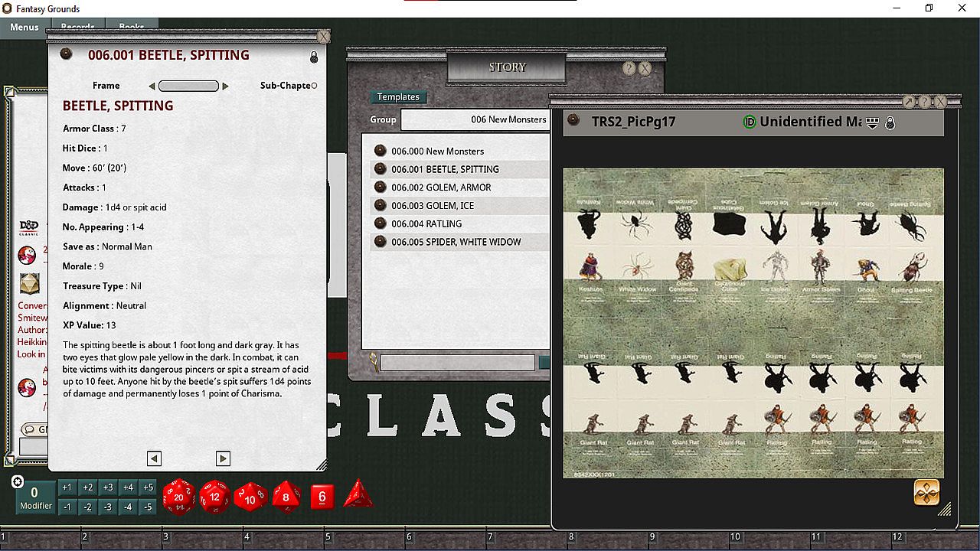Apply -2 to the modifier
Viewport: 980px width, 551px height.
87,507
